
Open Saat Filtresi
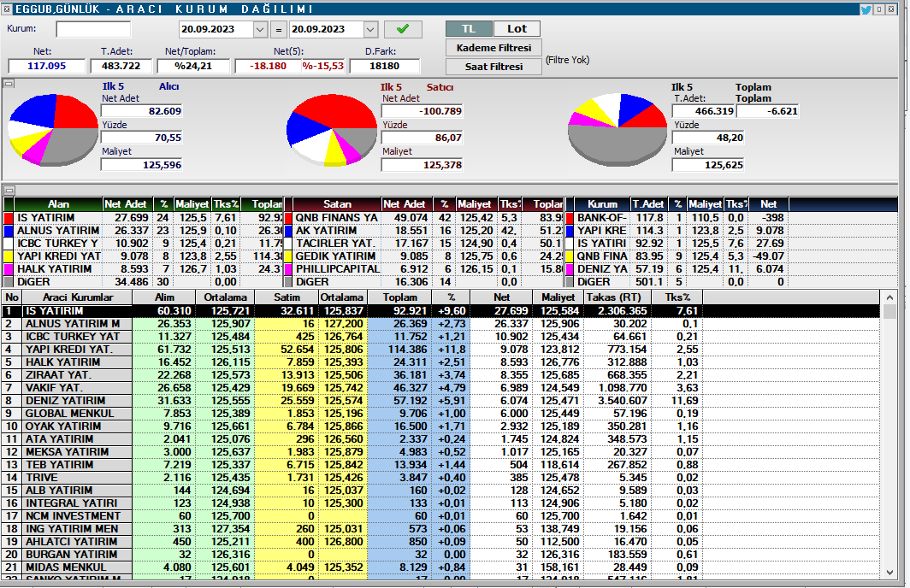point(493,66)
